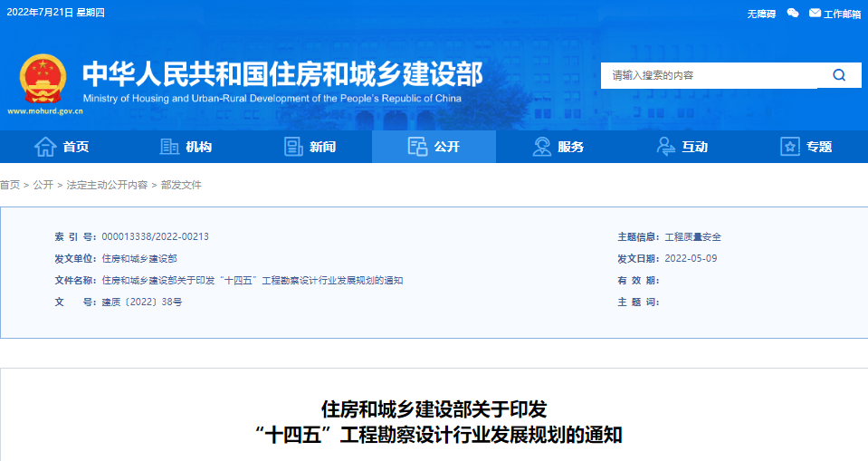Open the 工作邮箱 link
The height and width of the screenshot is (461, 868).
tap(842, 14)
